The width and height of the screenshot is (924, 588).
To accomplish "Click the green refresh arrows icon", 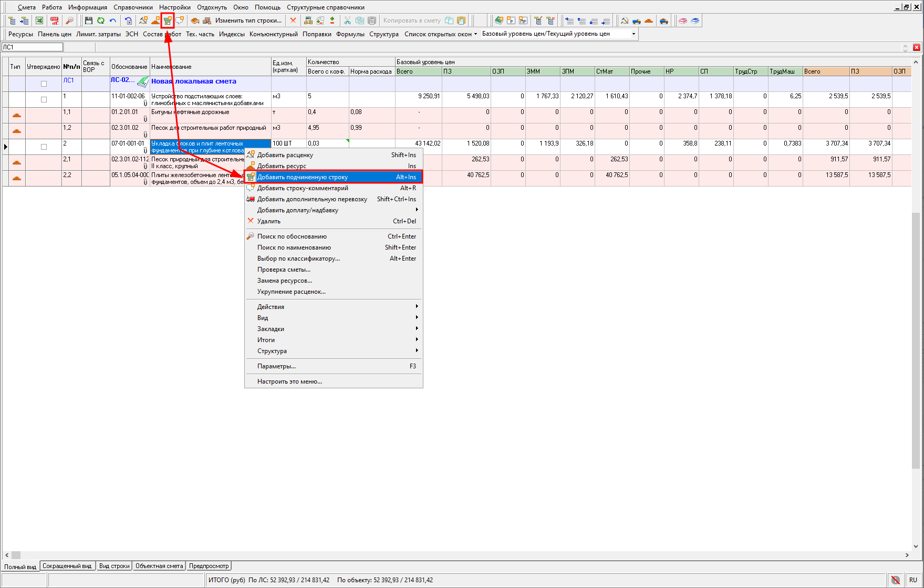I will (x=100, y=20).
